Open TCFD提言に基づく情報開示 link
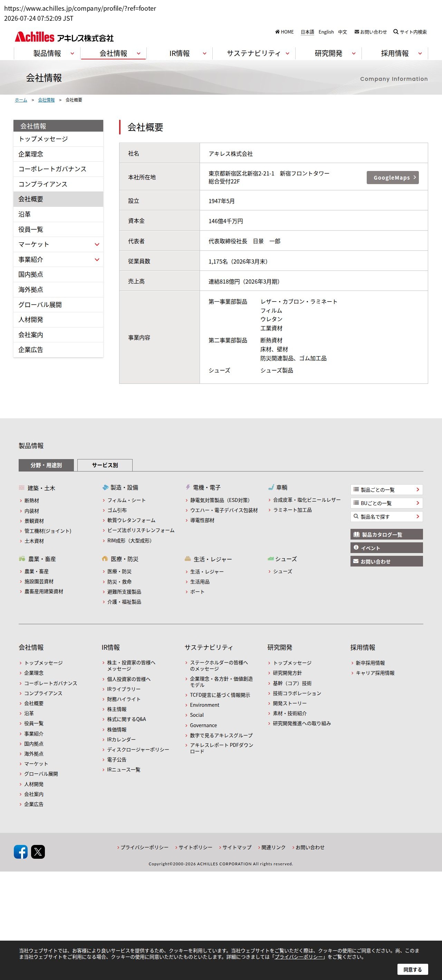Screen dimensions: 442x980 [220, 695]
